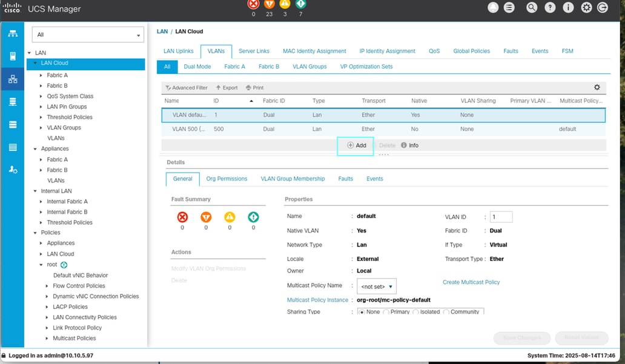Open the VP Optimization Sets sub-tab
Image resolution: width=625 pixels, height=364 pixels.
(366, 67)
